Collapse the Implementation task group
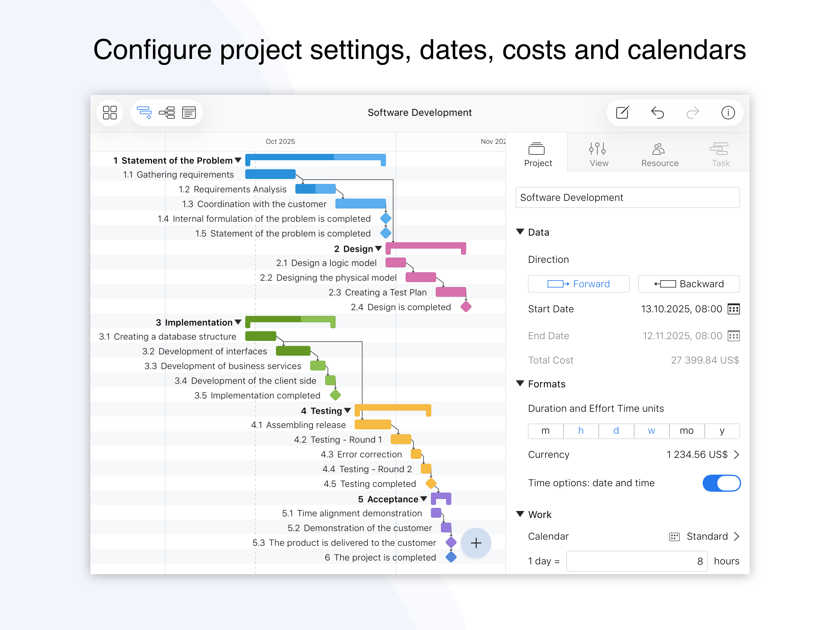Viewport: 840px width, 630px height. coord(238,322)
